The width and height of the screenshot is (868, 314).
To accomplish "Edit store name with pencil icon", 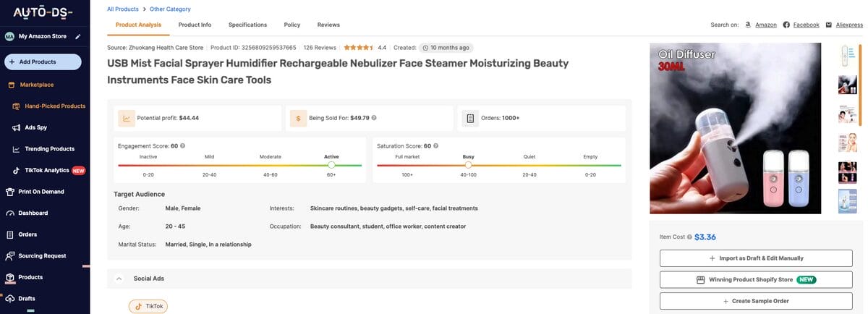I will click(77, 36).
